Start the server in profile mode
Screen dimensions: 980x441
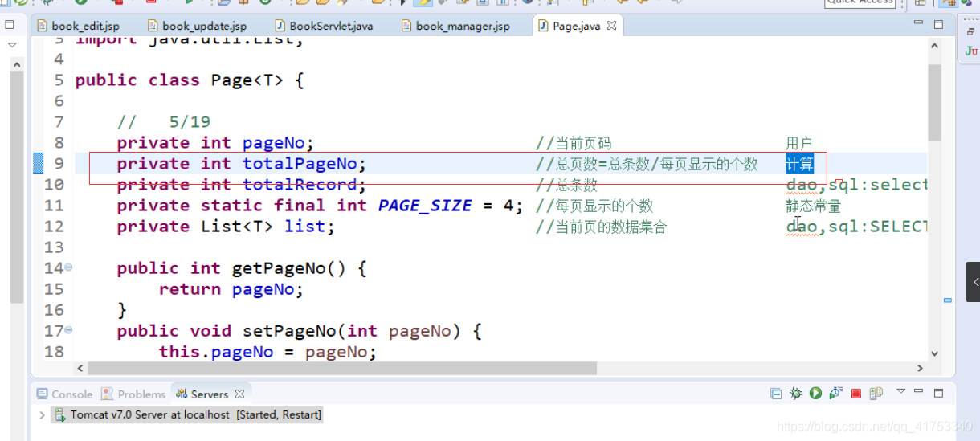(x=835, y=394)
